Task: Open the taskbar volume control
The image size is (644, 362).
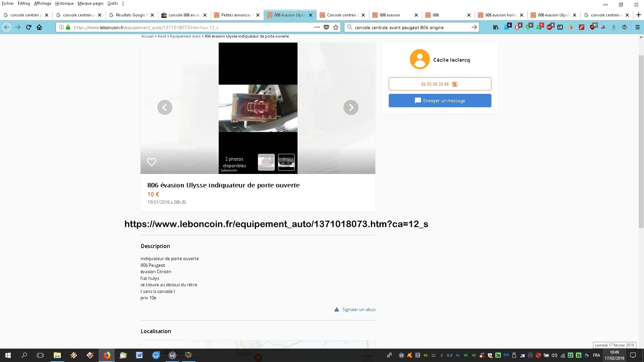Action: coord(554,355)
